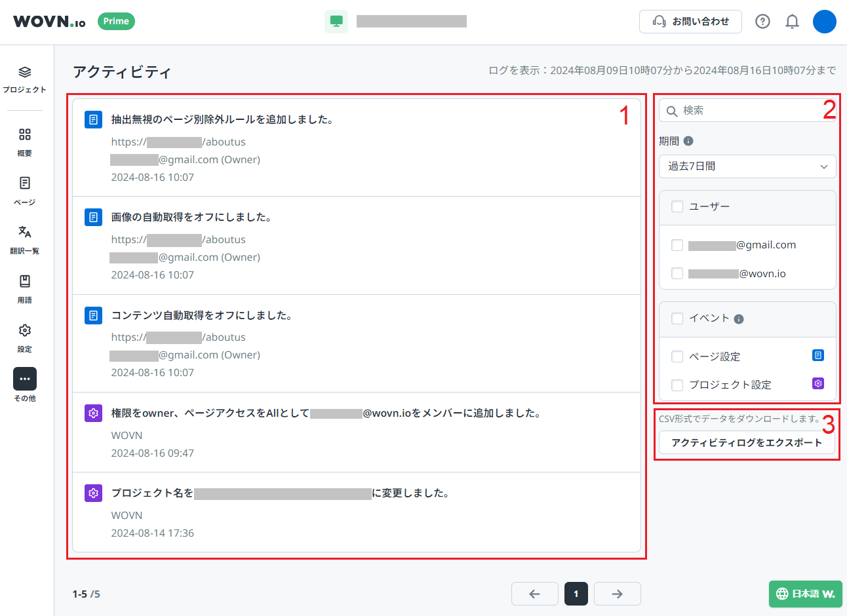Open the user avatar account menu
The image size is (847, 616).
[x=824, y=22]
